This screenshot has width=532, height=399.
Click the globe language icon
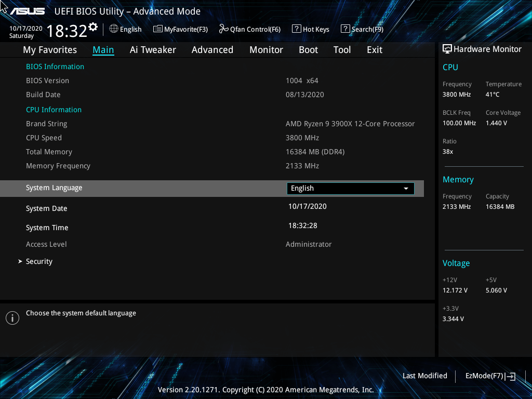pyautogui.click(x=114, y=29)
